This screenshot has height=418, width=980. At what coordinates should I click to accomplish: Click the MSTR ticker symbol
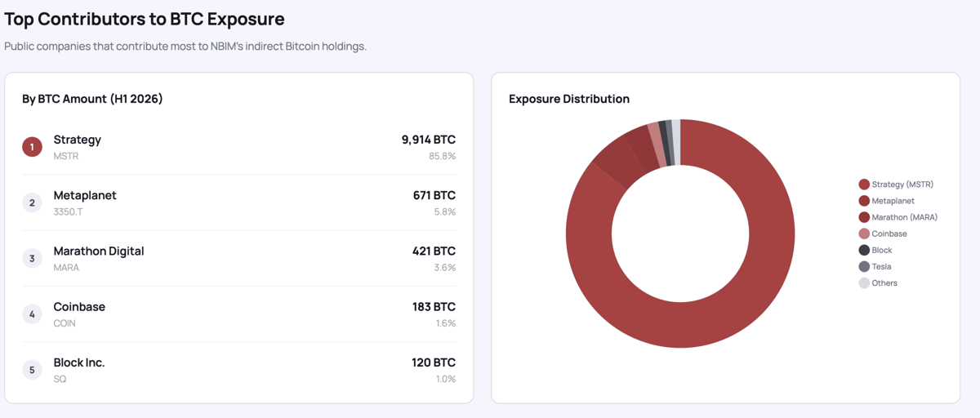pyautogui.click(x=66, y=156)
